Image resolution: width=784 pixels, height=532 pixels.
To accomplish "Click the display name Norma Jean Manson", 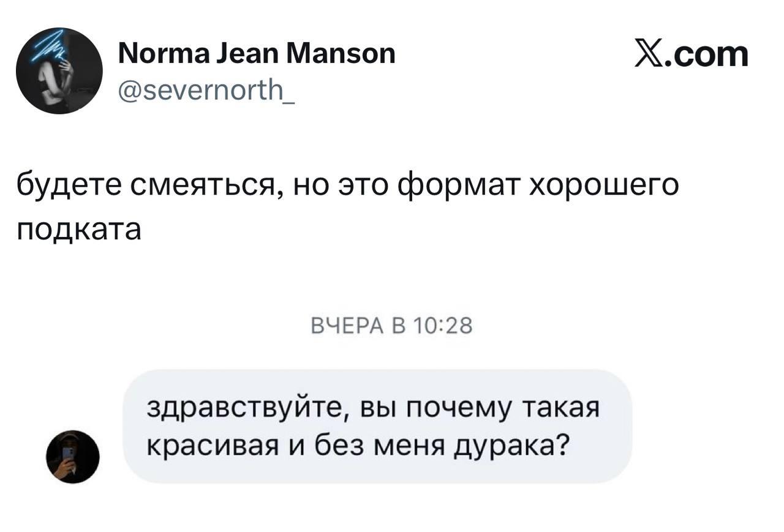I will [255, 54].
